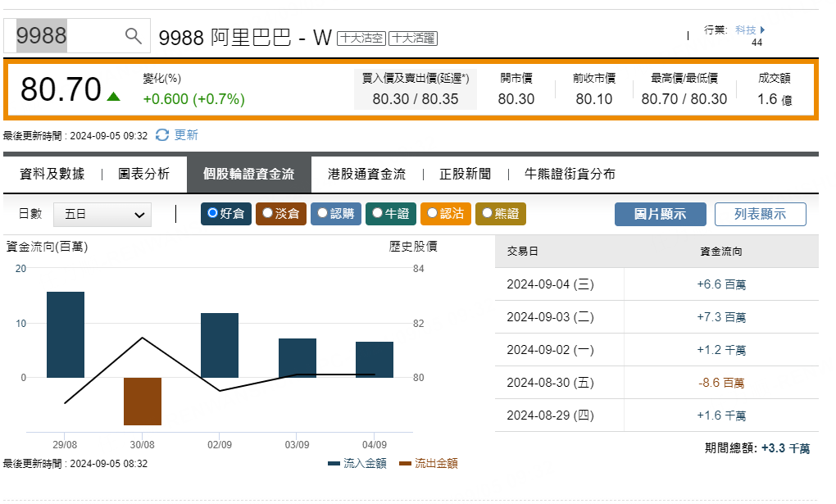Click the 成交額 1.6 億 value
The image size is (836, 504).
click(x=775, y=99)
